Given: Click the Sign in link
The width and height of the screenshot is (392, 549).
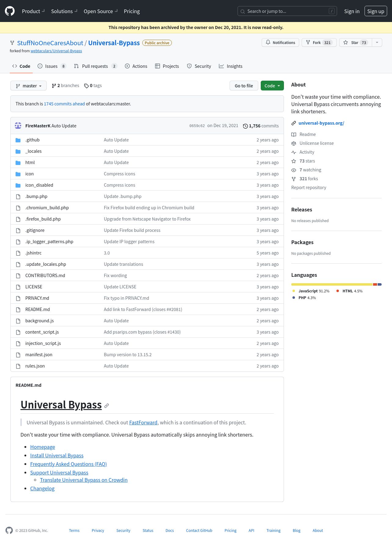Looking at the screenshot, I should (352, 11).
